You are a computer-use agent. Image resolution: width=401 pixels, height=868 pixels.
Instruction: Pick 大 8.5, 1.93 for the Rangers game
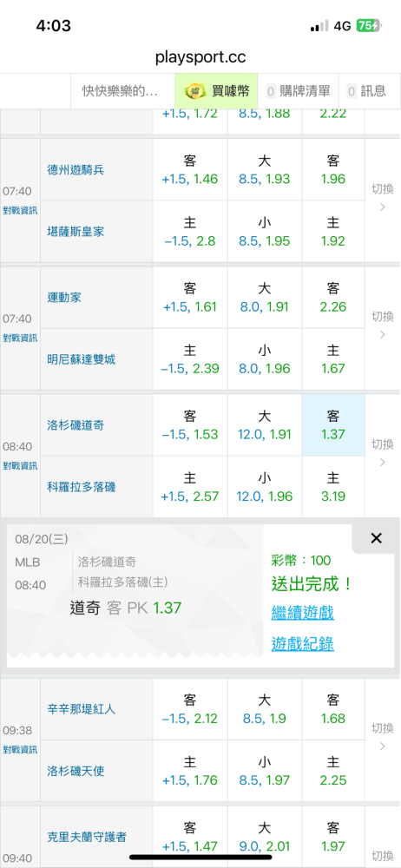(x=264, y=170)
